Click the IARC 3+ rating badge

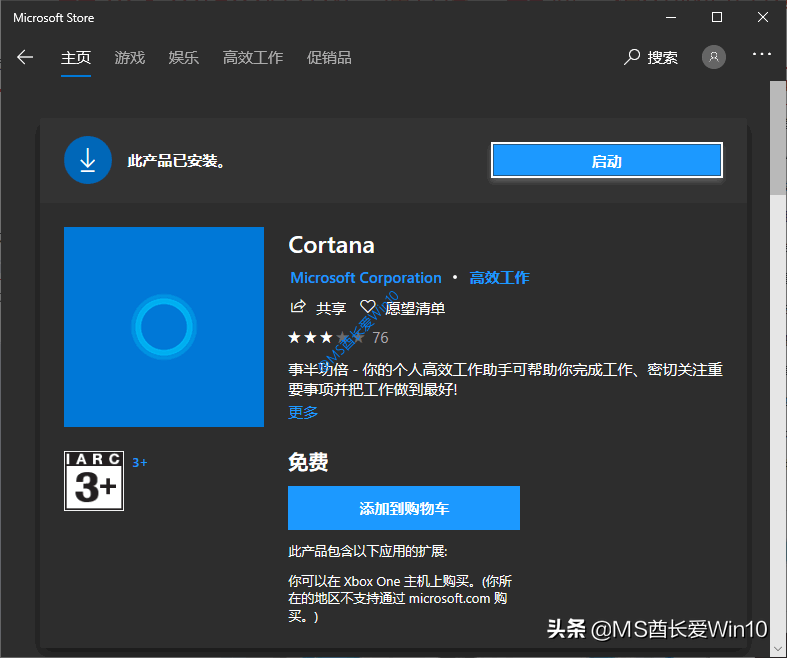94,481
